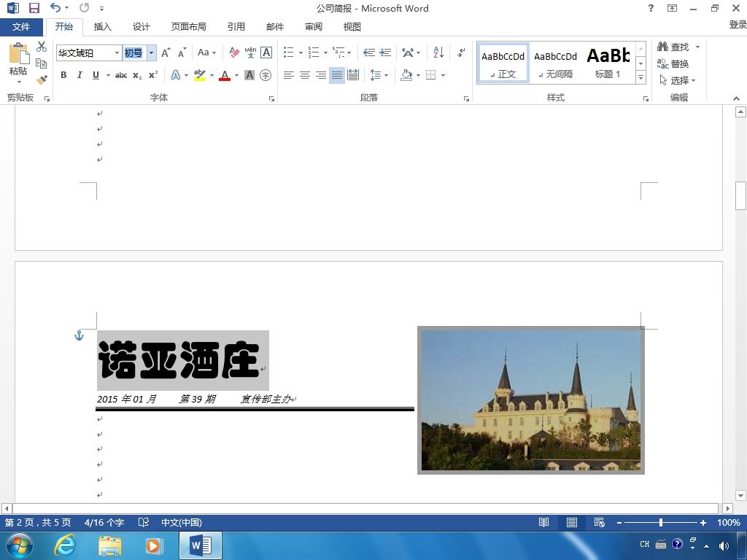Click 登录 (Sign in) link
The height and width of the screenshot is (560, 747).
click(738, 25)
